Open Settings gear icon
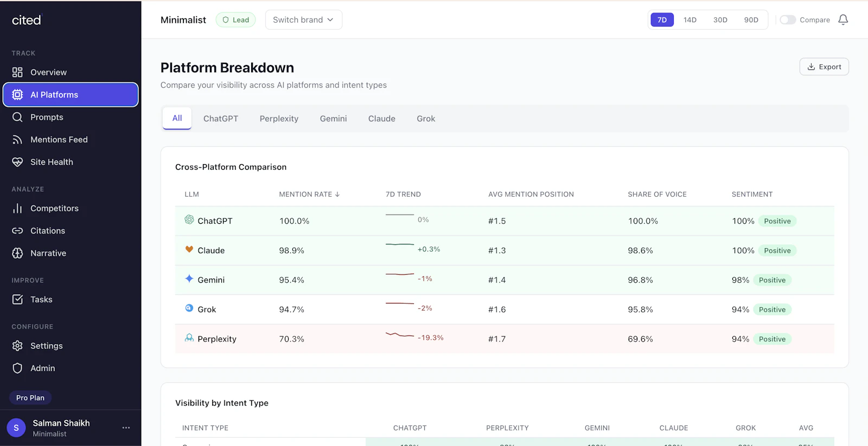This screenshot has height=446, width=868. click(17, 346)
